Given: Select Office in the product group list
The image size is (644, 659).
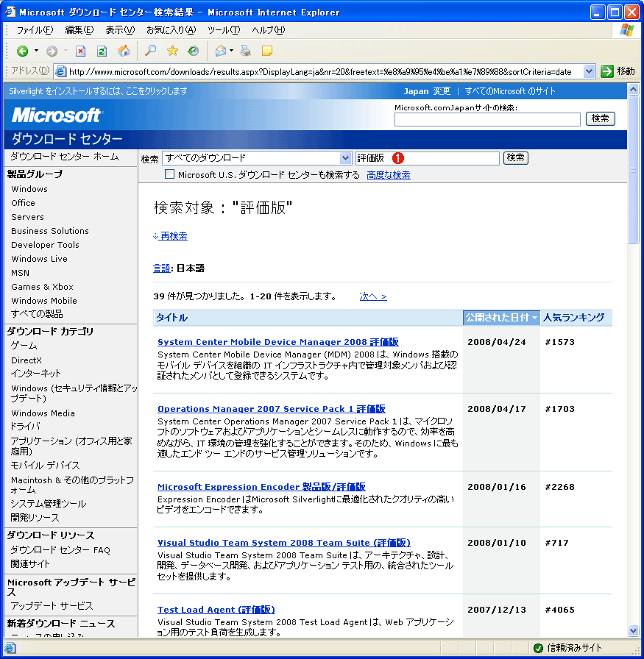Looking at the screenshot, I should 23,202.
